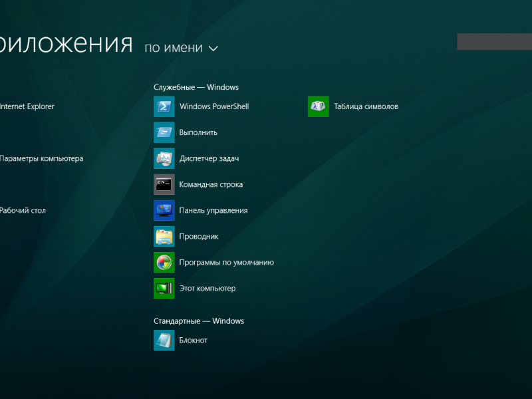Select the 'Панель управления' label
Image resolution: width=532 pixels, height=399 pixels.
[x=213, y=210]
